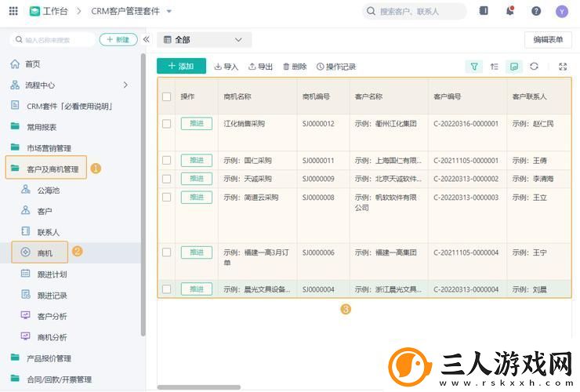Check the 示例：天诚采购 row checkbox
This screenshot has height=392, width=580.
point(166,179)
